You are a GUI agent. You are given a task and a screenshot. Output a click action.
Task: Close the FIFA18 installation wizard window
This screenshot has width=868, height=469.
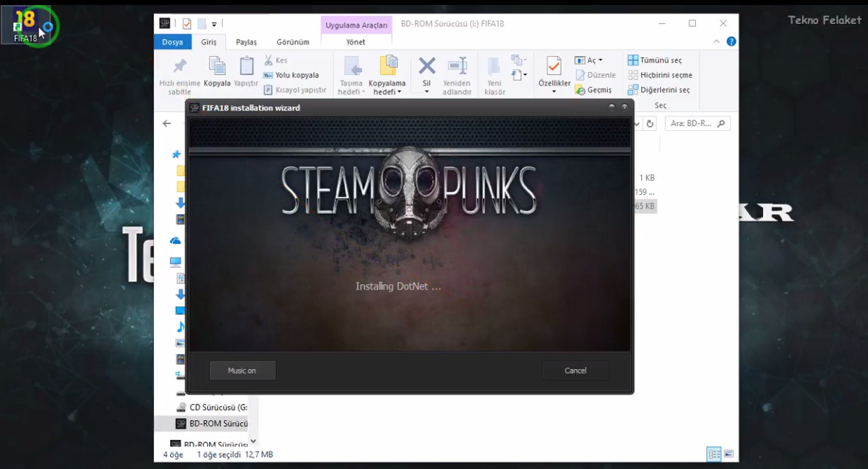point(625,108)
